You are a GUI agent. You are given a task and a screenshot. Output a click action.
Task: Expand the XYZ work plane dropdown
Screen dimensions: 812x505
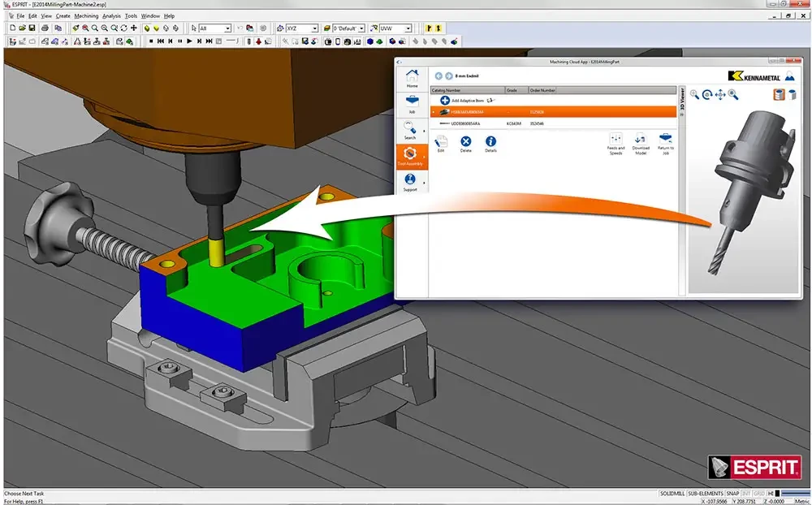tap(314, 28)
